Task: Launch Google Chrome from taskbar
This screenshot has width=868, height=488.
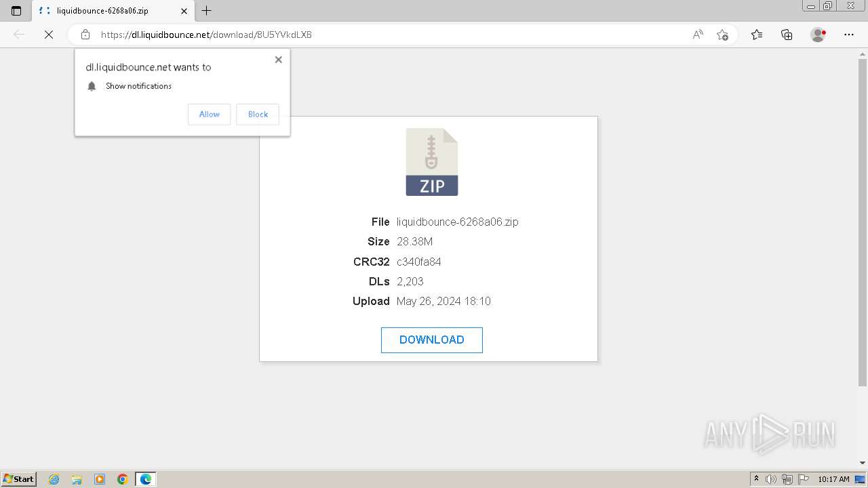Action: click(123, 479)
